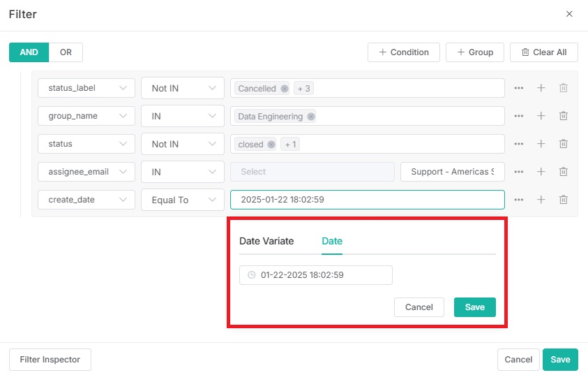
Task: Click the 01-22-2025 date picker field
Action: click(x=315, y=275)
